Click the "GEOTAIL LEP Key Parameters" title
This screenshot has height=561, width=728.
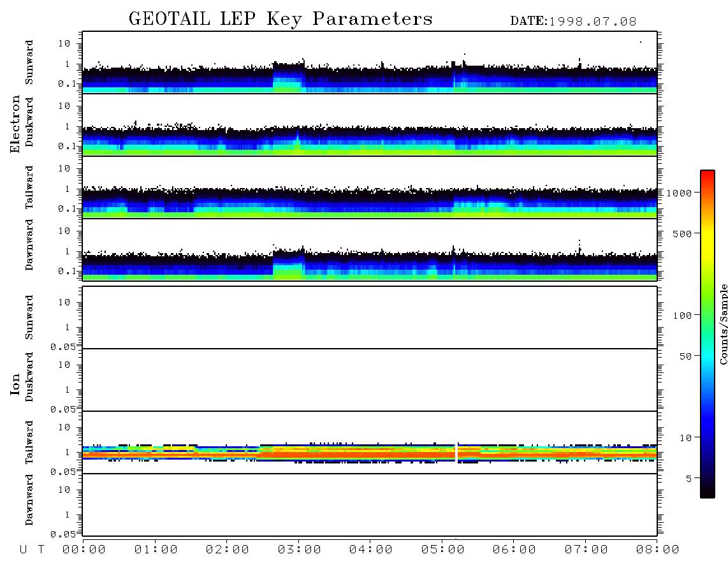coord(280,19)
